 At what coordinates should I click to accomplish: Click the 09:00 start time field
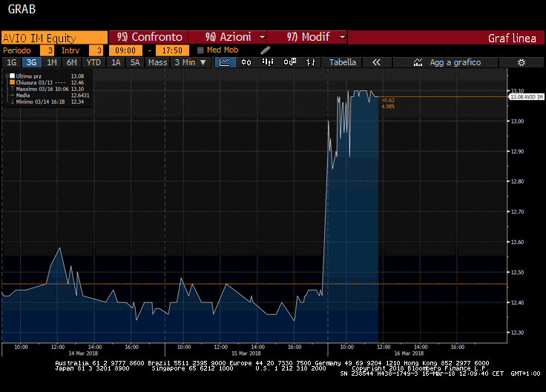pos(126,50)
